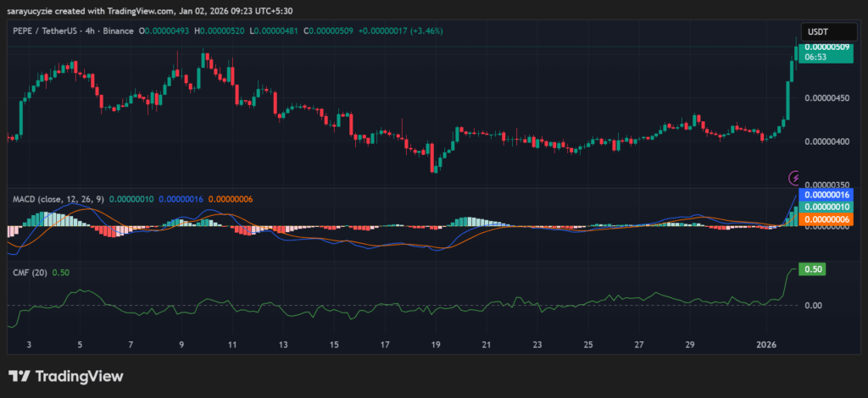
Task: Click the 0.00000400 price axis label
Action: [827, 141]
